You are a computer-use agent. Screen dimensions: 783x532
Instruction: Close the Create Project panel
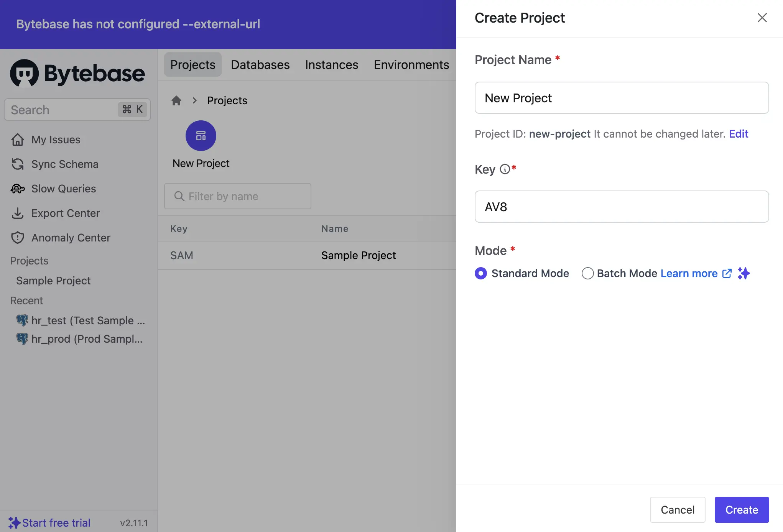762,18
